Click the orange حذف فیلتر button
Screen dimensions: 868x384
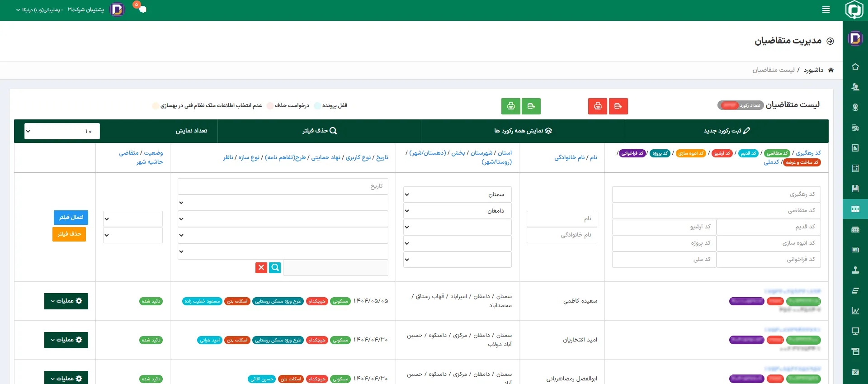[69, 234]
